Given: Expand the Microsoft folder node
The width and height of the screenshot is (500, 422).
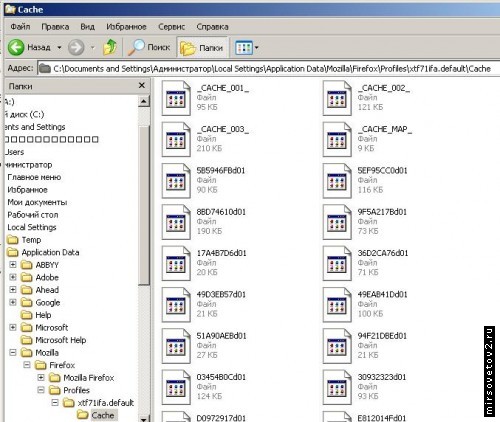Looking at the screenshot, I should (13, 327).
